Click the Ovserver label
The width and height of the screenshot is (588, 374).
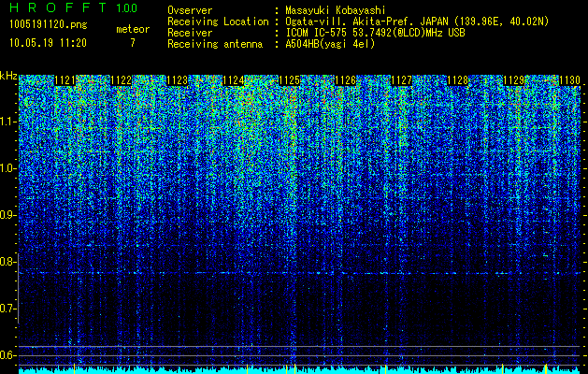click(x=190, y=10)
